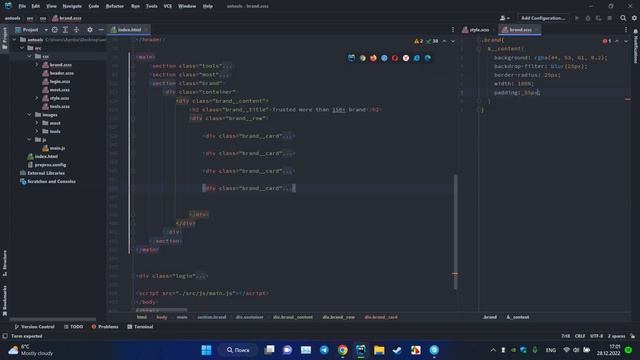Screen dimensions: 640x360
Task: Open Project panel settings gear
Action: click(x=90, y=30)
